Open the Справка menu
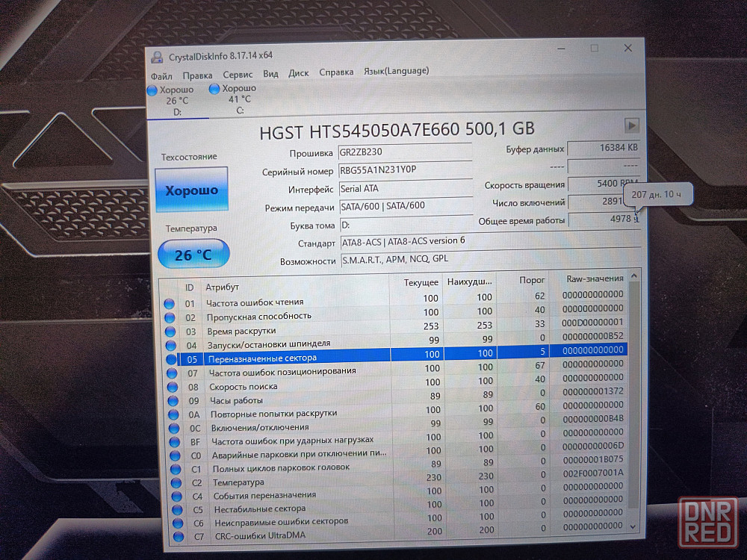The height and width of the screenshot is (560, 747). coord(336,72)
